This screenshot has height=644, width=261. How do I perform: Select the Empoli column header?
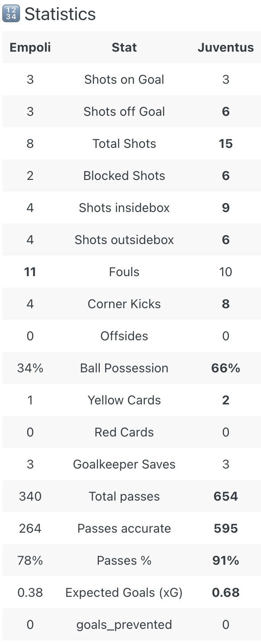click(30, 48)
